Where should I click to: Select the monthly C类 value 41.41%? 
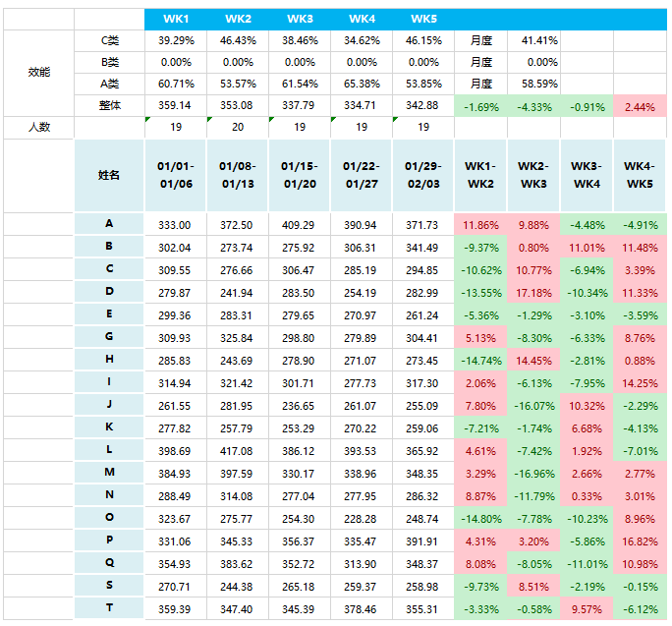539,40
